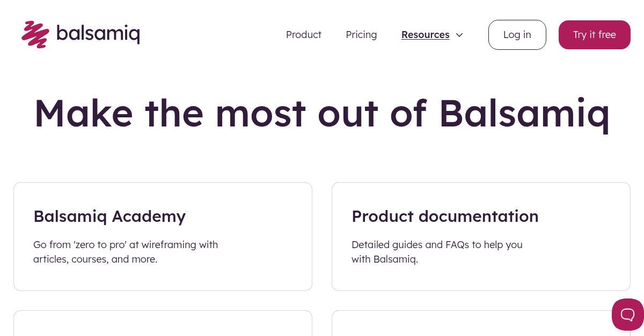Open the live chat speech-bubble launcher
Screen dimensions: 644x336
click(x=627, y=315)
